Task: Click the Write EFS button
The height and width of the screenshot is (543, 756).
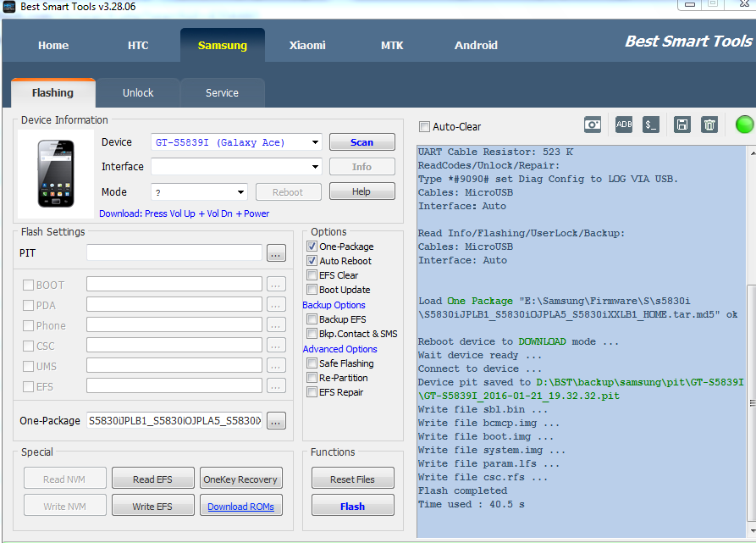Action: 153,507
